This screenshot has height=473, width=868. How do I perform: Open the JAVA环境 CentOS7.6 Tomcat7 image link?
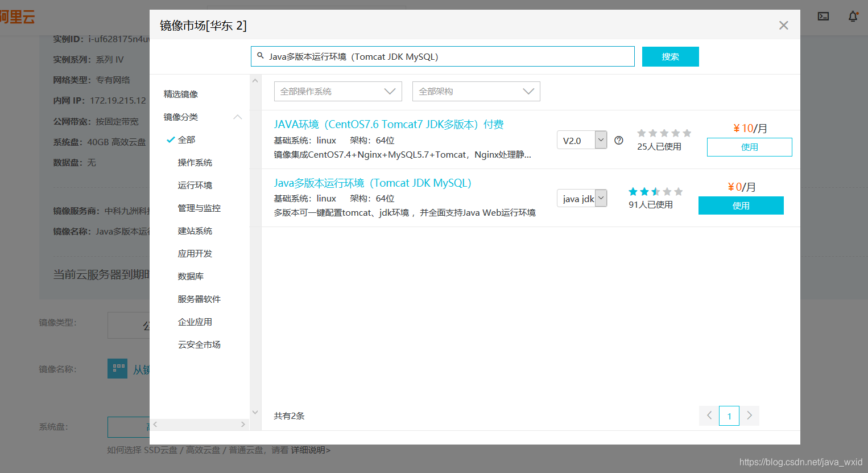pyautogui.click(x=388, y=125)
